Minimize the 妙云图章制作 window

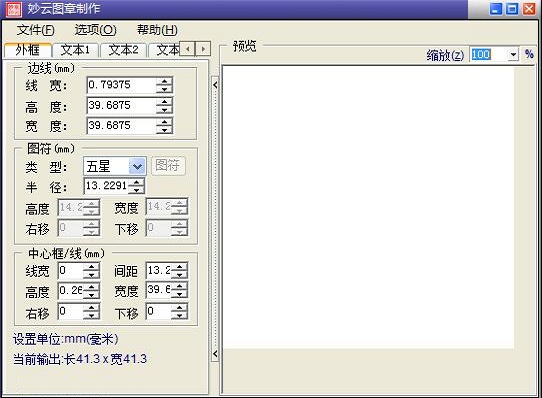(496, 9)
